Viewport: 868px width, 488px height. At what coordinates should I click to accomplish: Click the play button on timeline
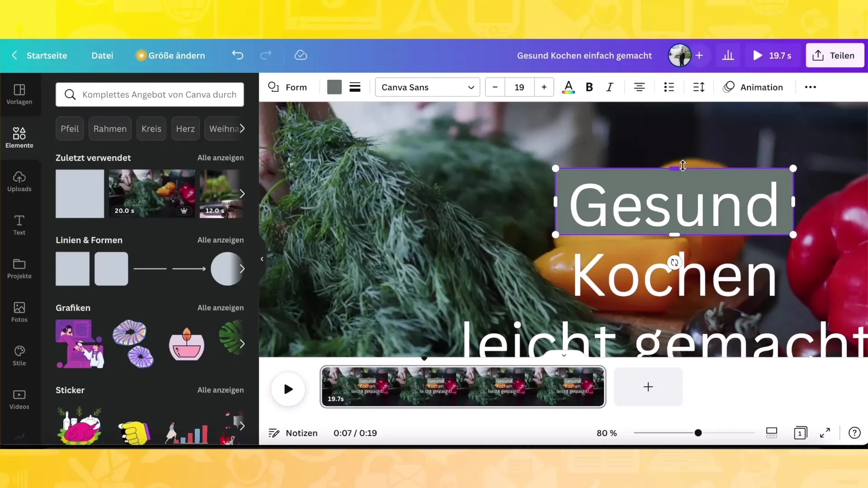click(289, 389)
